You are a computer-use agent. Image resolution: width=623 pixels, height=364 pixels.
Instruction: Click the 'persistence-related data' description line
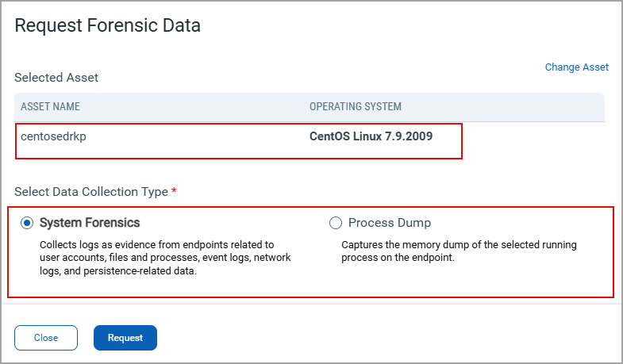click(117, 270)
